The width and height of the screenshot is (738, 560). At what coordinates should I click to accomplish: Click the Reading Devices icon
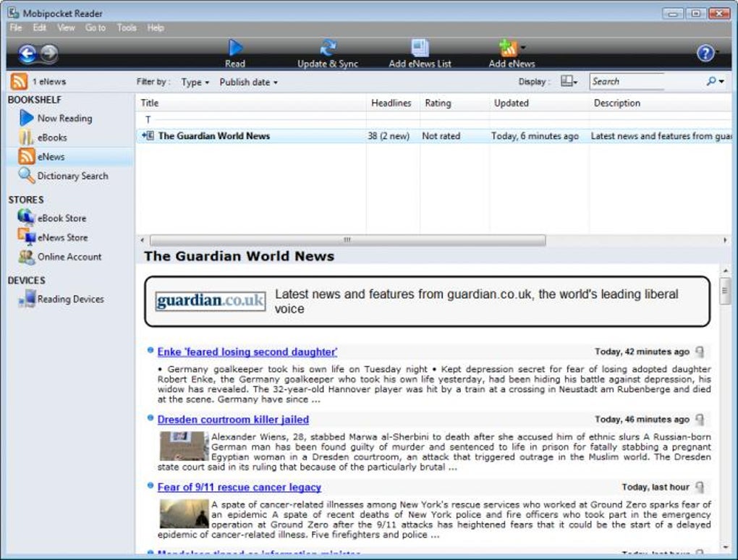(27, 299)
